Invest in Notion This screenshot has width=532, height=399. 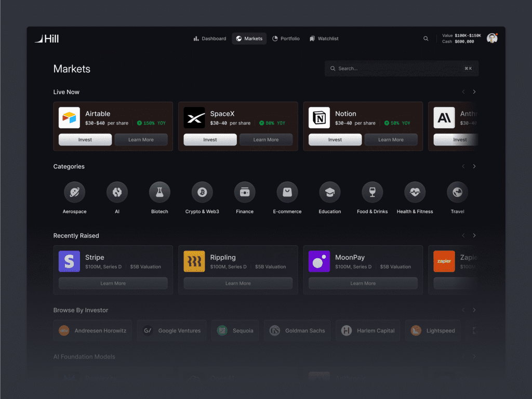(x=335, y=140)
